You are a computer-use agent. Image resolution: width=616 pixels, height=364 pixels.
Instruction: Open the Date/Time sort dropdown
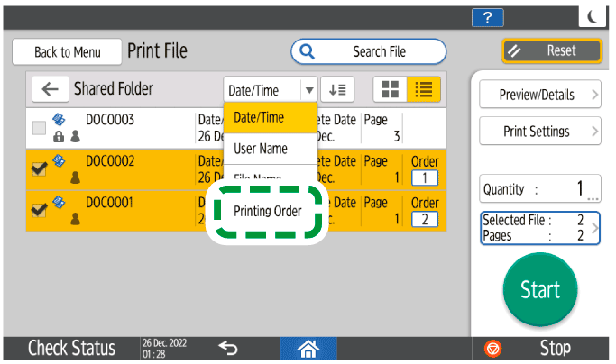271,89
